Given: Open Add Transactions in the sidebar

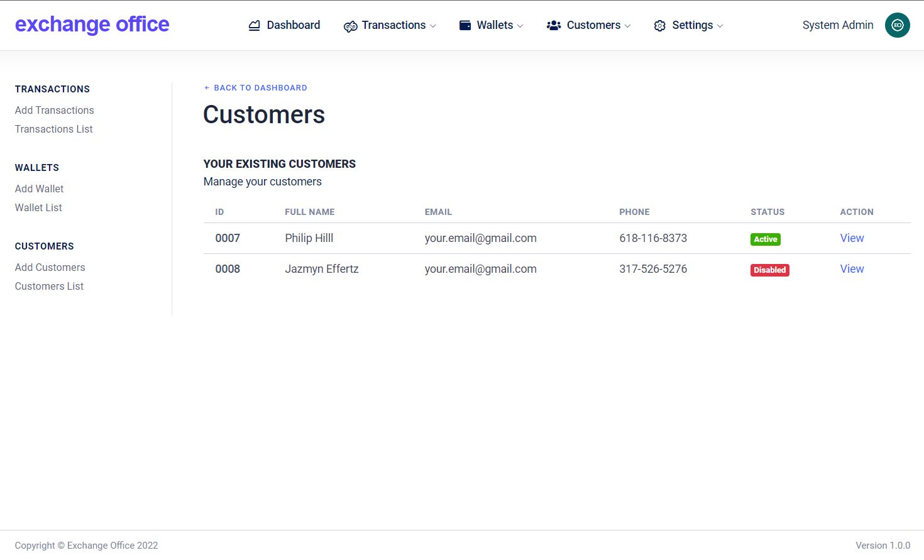Looking at the screenshot, I should click(55, 110).
